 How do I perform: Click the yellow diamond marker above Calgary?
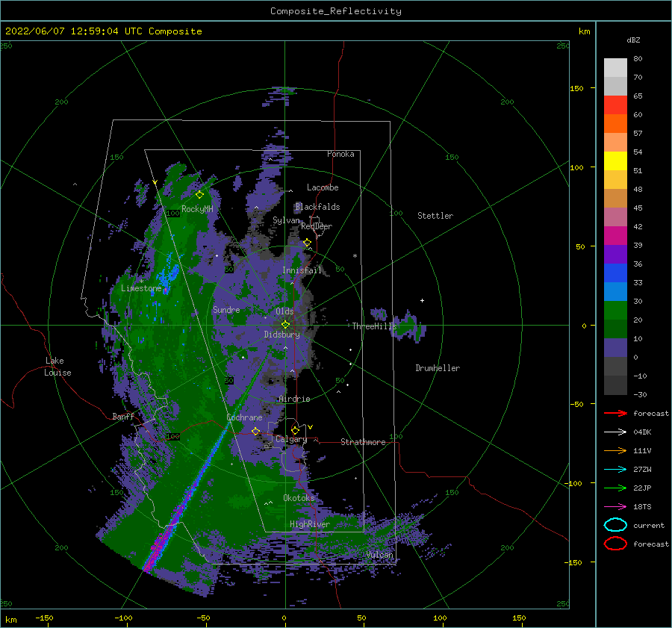pyautogui.click(x=295, y=430)
